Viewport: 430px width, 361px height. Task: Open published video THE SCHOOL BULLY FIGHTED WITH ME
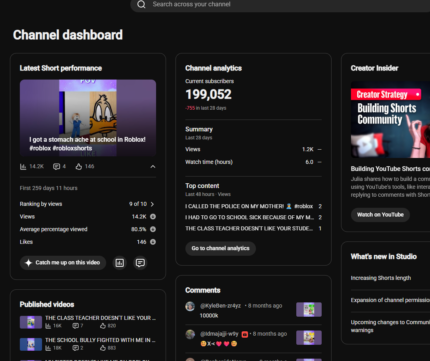pyautogui.click(x=100, y=340)
